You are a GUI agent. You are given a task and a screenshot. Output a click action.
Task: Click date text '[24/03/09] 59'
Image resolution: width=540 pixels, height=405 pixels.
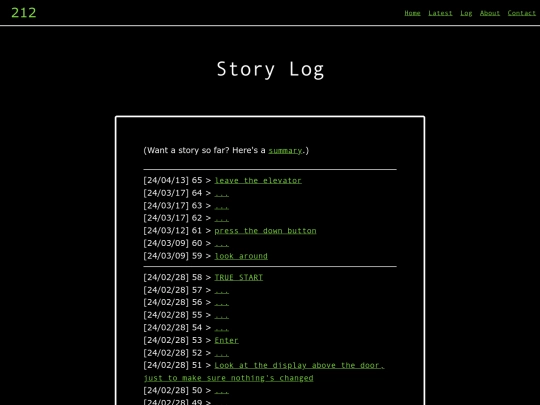click(173, 256)
